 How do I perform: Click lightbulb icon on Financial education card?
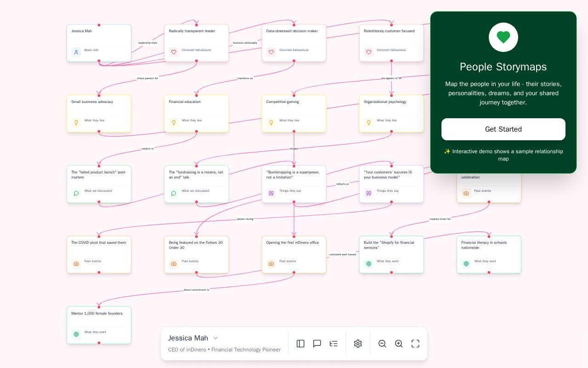[x=174, y=122]
